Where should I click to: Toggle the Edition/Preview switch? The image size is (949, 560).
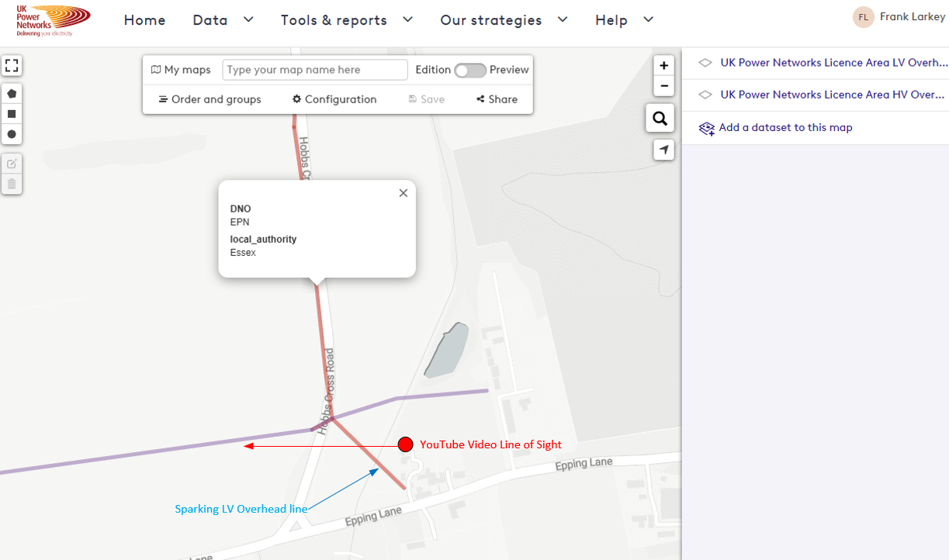click(470, 71)
